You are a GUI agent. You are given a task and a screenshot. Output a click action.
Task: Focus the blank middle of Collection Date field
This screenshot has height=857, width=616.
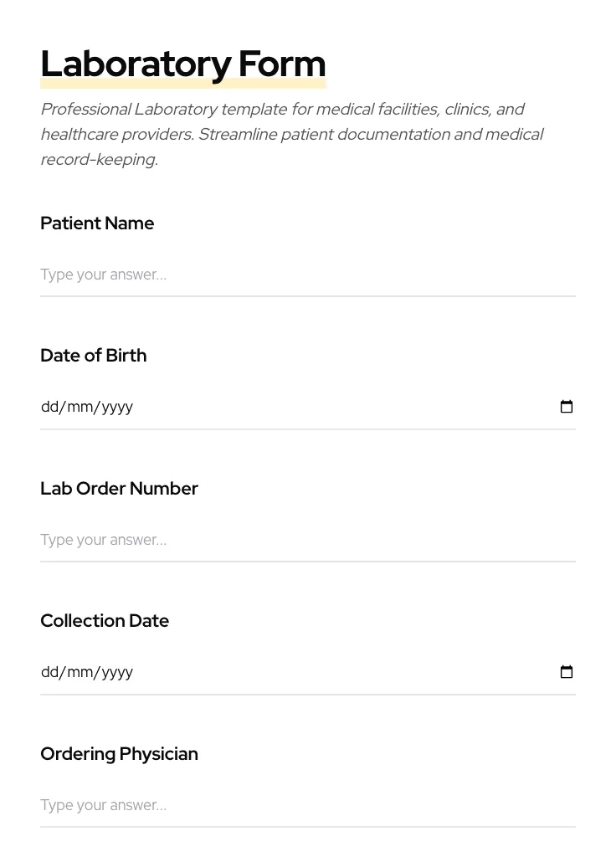pyautogui.click(x=335, y=672)
